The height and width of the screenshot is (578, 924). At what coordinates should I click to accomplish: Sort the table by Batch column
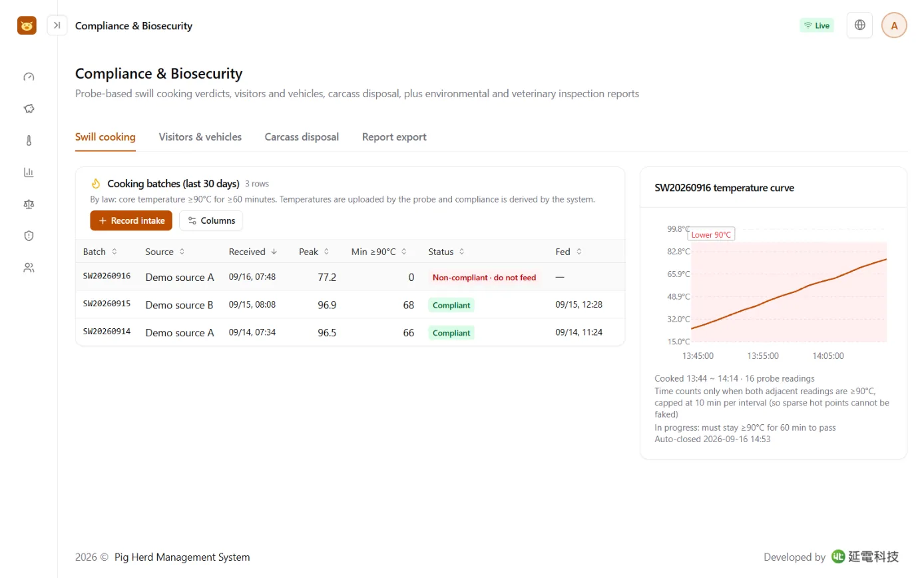[x=100, y=252]
